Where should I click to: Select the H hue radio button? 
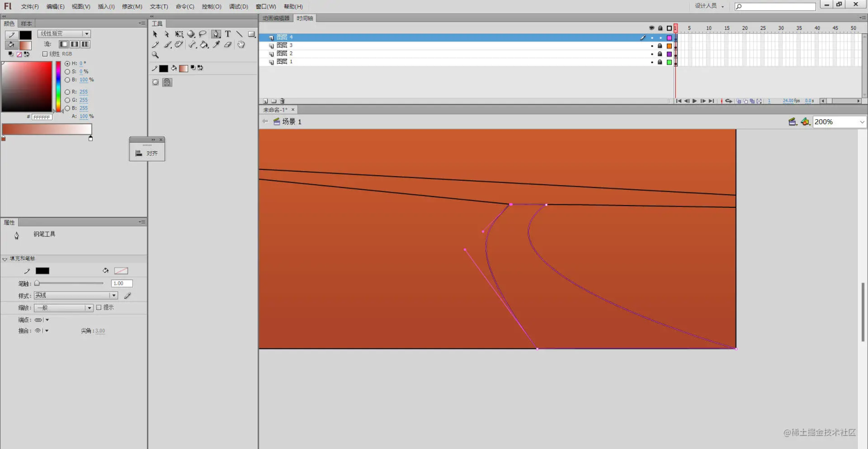click(67, 64)
